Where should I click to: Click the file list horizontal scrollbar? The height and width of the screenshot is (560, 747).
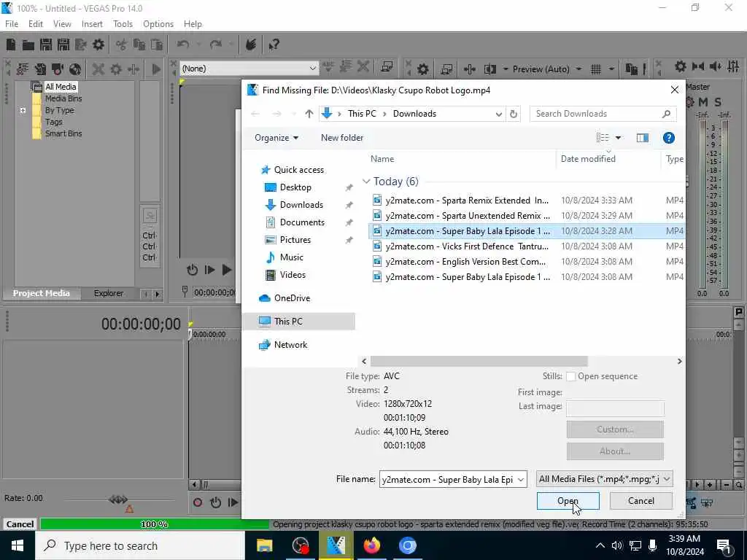479,362
